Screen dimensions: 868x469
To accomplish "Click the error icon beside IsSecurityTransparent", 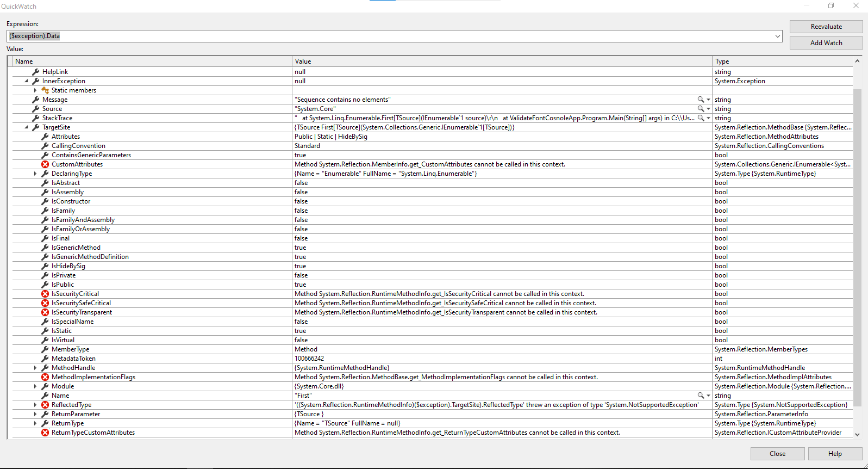I will coord(45,312).
